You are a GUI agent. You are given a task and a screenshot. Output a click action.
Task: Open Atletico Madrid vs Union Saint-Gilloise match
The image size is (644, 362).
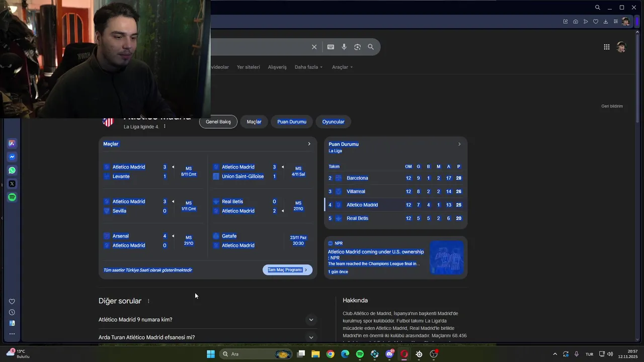(262, 171)
